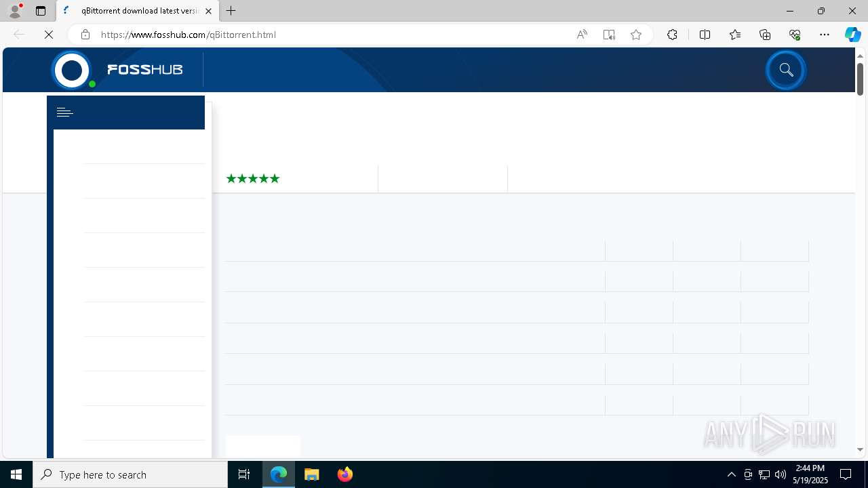The image size is (868, 488).
Task: Click the five-star rating
Action: click(253, 178)
